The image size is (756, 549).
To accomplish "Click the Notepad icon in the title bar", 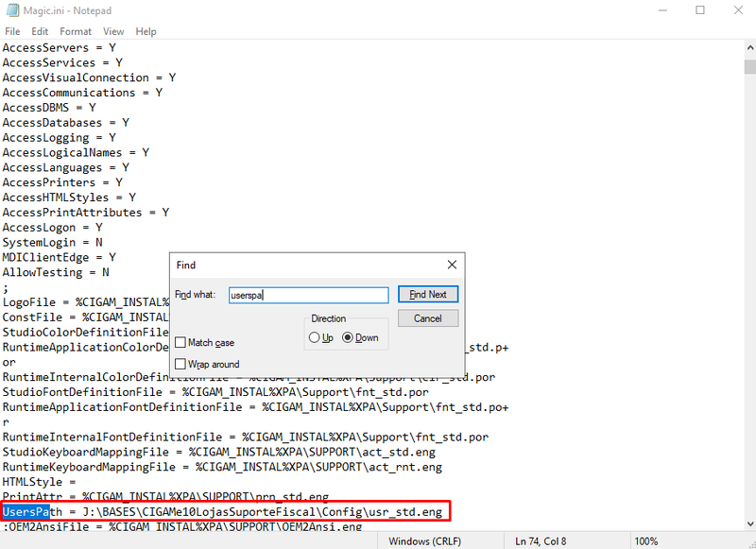I will 12,10.
